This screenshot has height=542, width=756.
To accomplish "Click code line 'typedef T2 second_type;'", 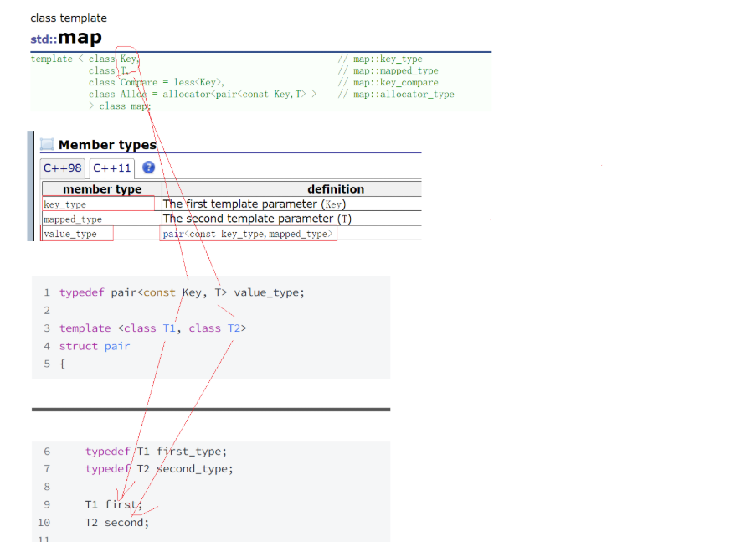I will (x=159, y=468).
